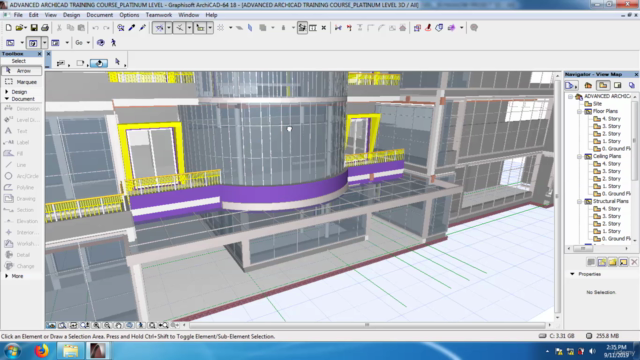Select the Polyline tool in the Toolbox
The width and height of the screenshot is (640, 360).
pyautogui.click(x=22, y=187)
